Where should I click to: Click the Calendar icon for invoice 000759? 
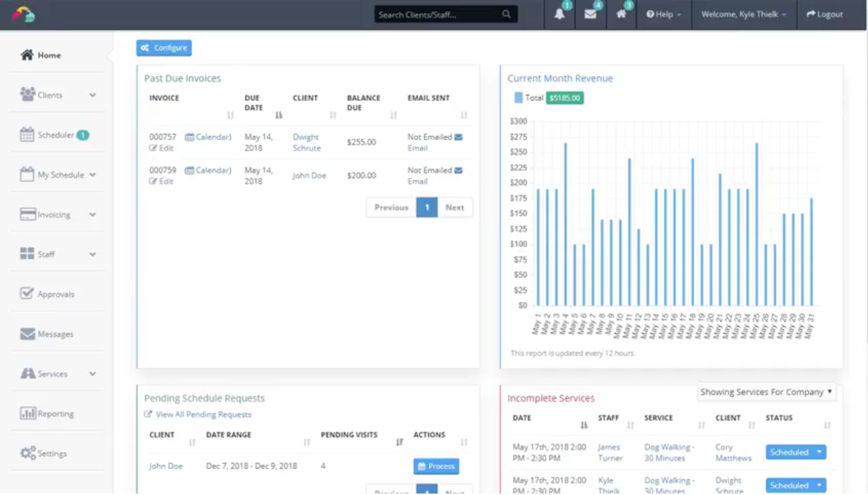[x=189, y=170]
